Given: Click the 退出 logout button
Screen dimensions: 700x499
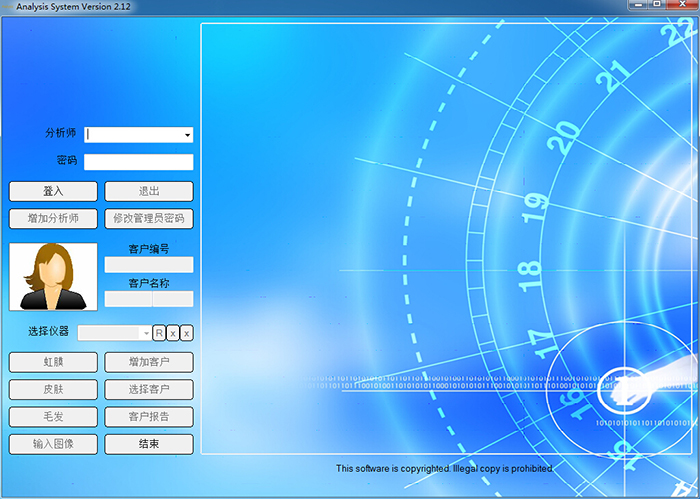Looking at the screenshot, I should pos(149,191).
